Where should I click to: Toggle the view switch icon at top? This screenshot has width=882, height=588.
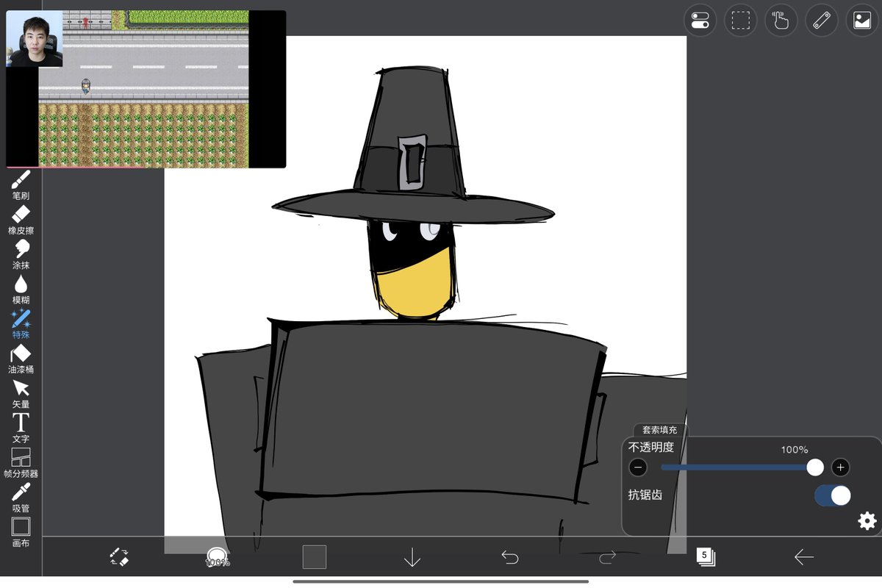(700, 21)
